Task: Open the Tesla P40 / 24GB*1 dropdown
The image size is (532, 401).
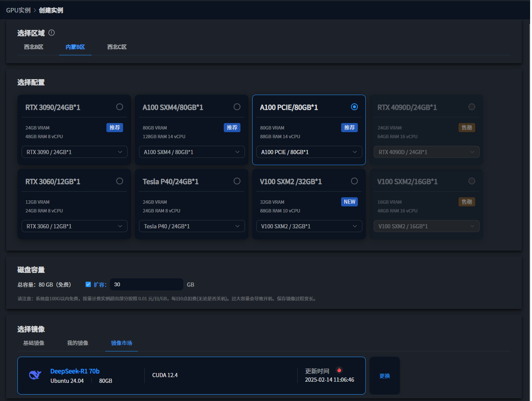Action: click(x=192, y=226)
